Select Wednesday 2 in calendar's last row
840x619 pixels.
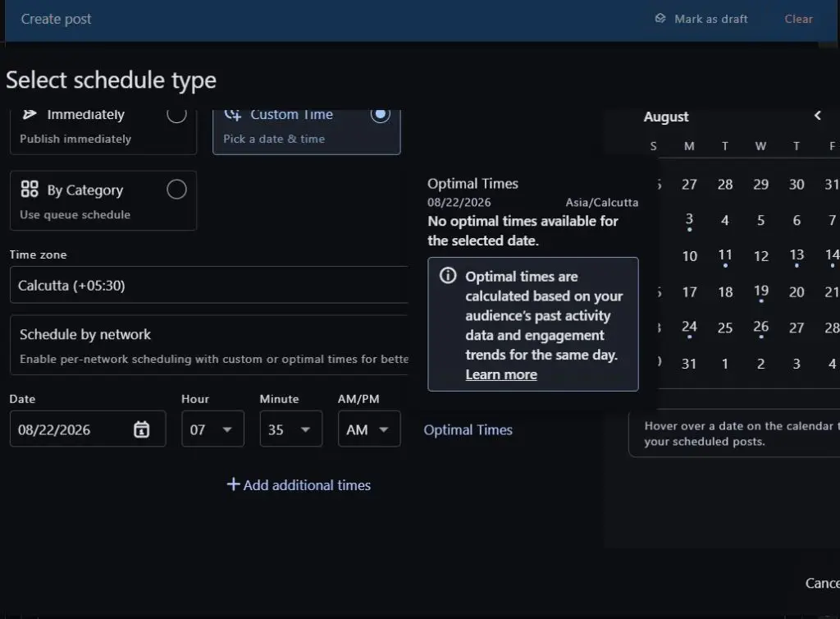(x=760, y=364)
